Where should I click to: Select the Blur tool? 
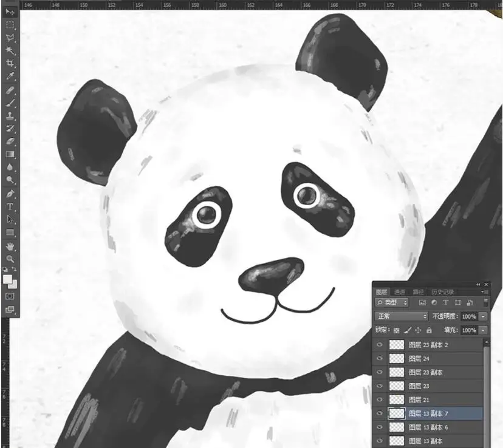pyautogui.click(x=10, y=167)
